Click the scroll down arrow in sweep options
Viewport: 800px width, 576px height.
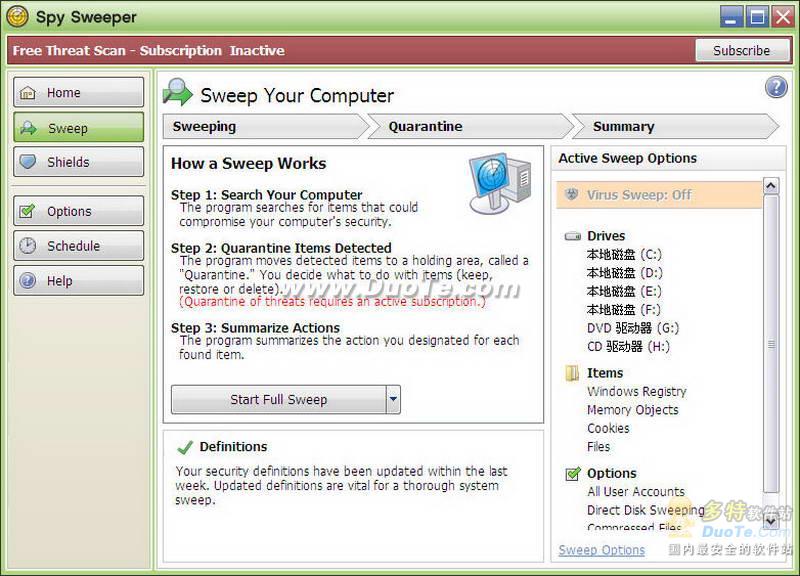pos(771,520)
